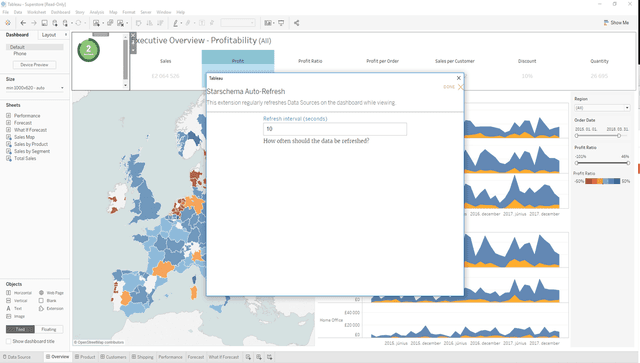Click the New Dashboard tab icon at bottom

tap(259, 357)
